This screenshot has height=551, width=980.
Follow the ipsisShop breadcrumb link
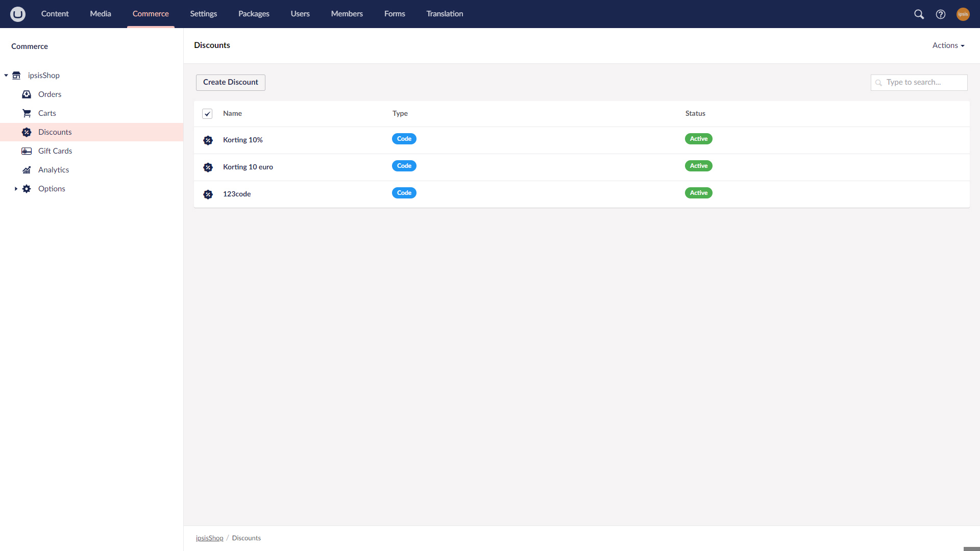[209, 538]
